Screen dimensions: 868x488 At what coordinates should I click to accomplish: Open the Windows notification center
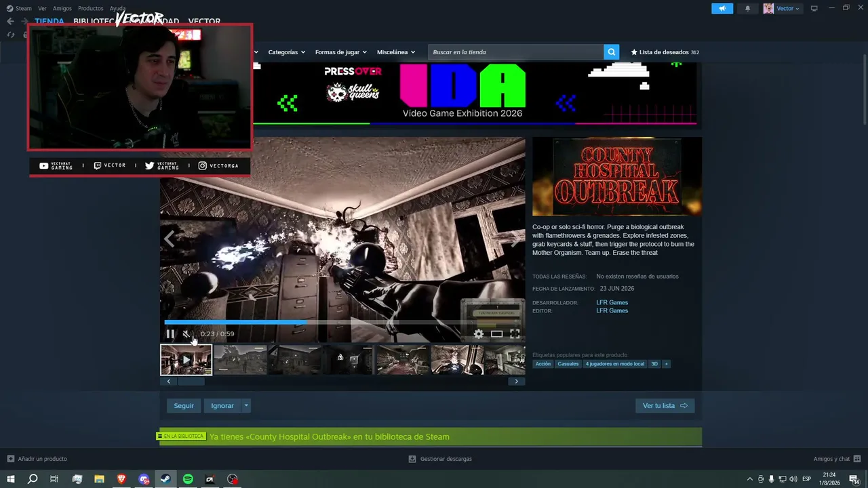(854, 479)
